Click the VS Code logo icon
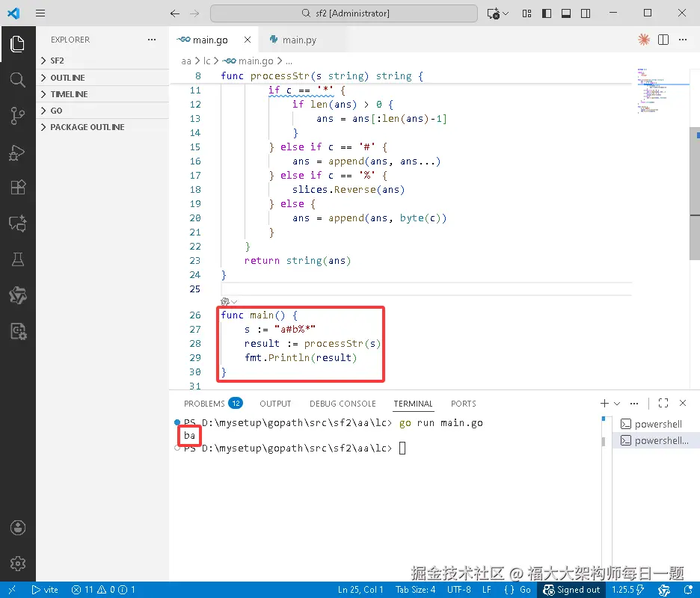The image size is (700, 598). coord(13,13)
